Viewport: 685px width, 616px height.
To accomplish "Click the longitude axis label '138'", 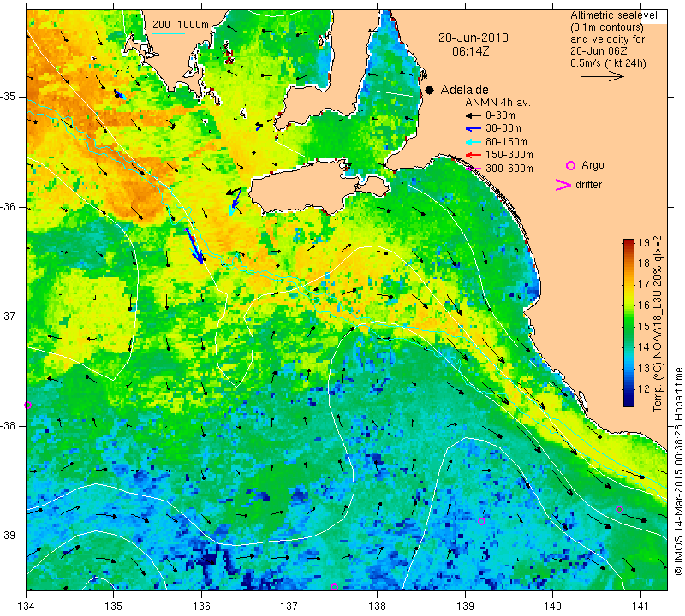I will 377,607.
